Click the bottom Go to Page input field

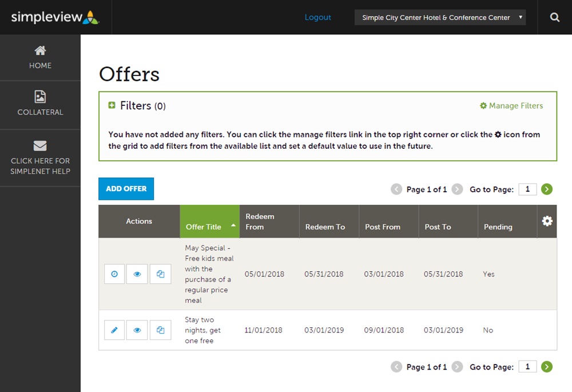tap(527, 366)
